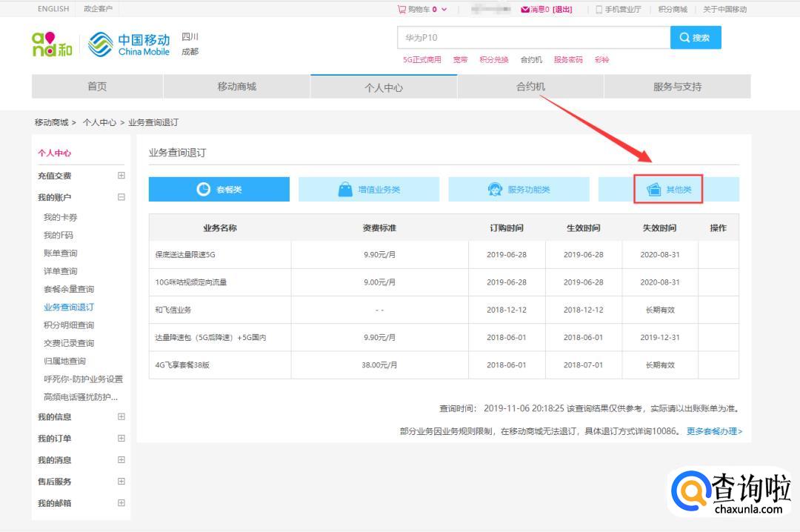Expand the 我的信息 sidebar section
Screen dimensions: 800x532
pyautogui.click(x=121, y=416)
